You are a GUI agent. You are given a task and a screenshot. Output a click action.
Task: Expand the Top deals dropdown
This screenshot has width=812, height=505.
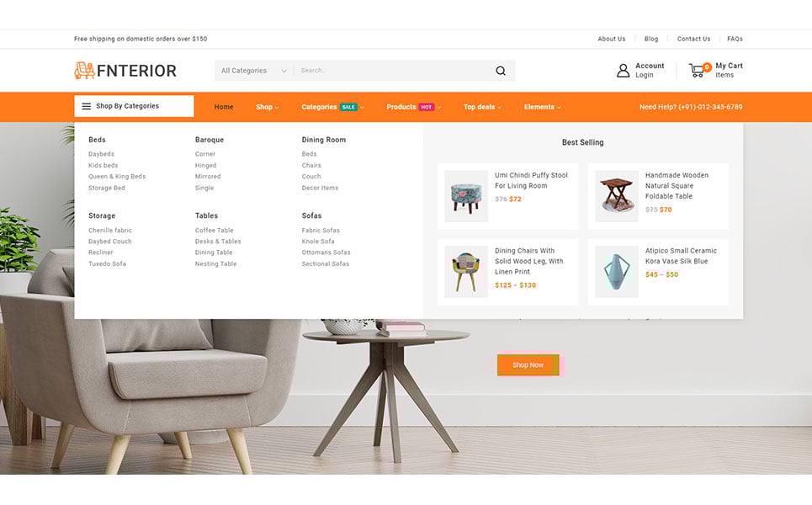point(482,107)
